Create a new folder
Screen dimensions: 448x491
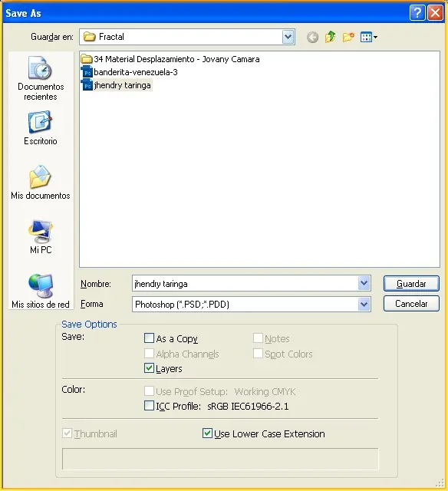348,37
